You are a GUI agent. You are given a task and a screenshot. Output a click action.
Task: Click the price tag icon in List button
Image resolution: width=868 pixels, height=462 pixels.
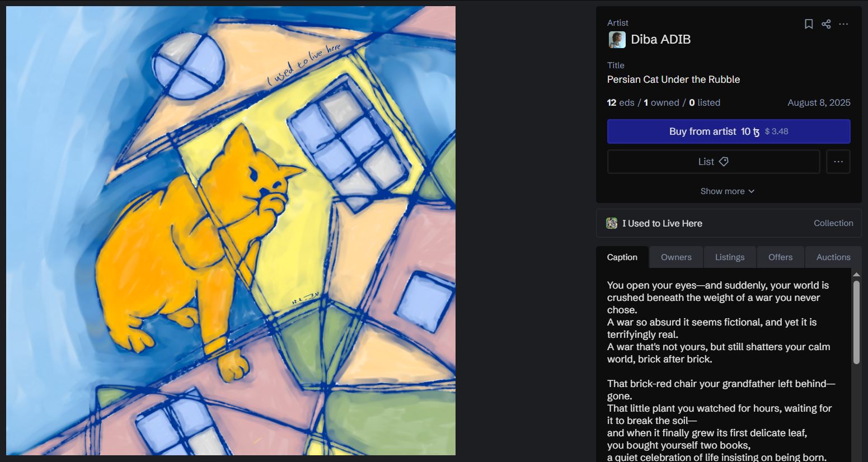(x=724, y=162)
